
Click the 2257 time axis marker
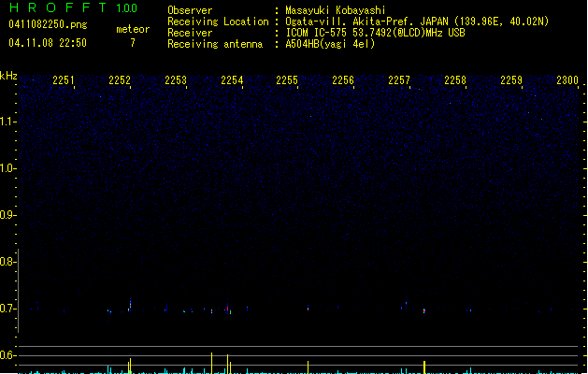click(399, 80)
